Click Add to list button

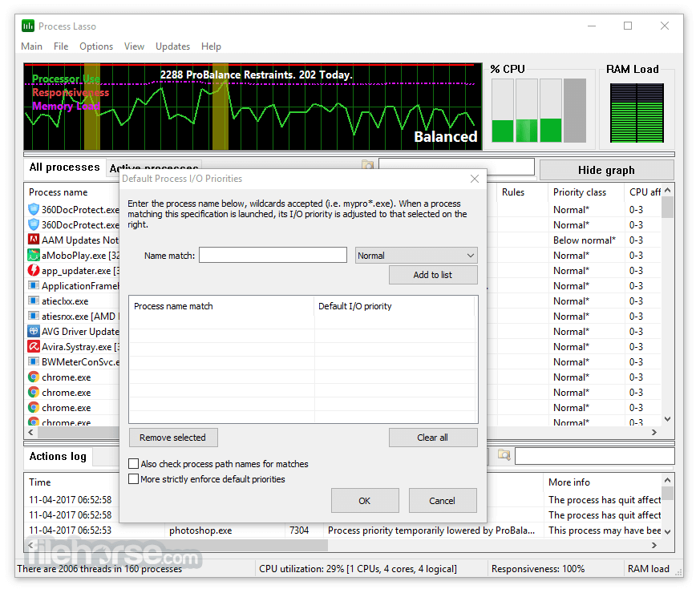433,275
